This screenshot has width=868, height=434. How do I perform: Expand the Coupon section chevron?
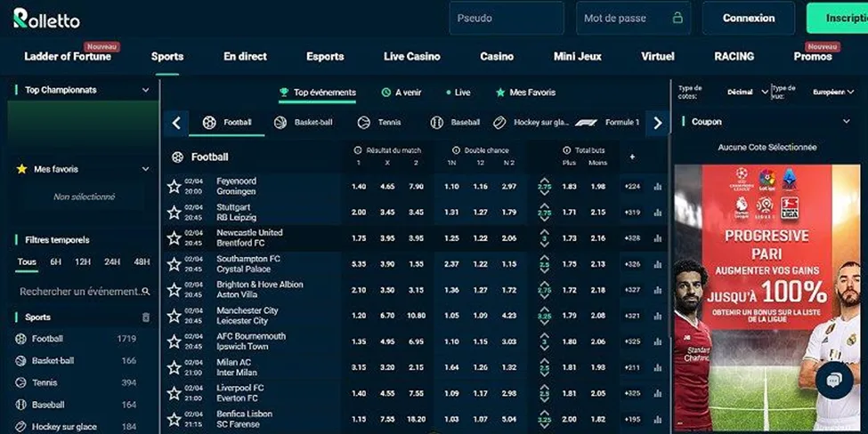[x=846, y=122]
